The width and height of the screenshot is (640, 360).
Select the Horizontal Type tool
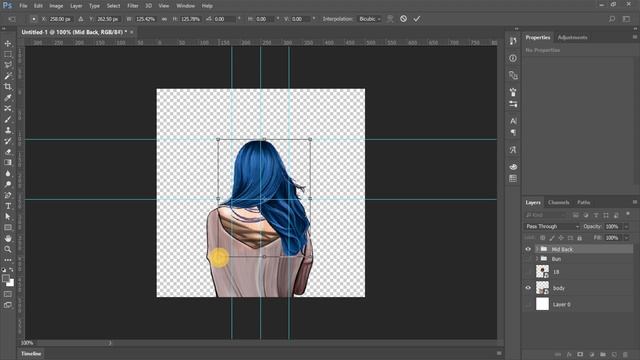pyautogui.click(x=8, y=206)
